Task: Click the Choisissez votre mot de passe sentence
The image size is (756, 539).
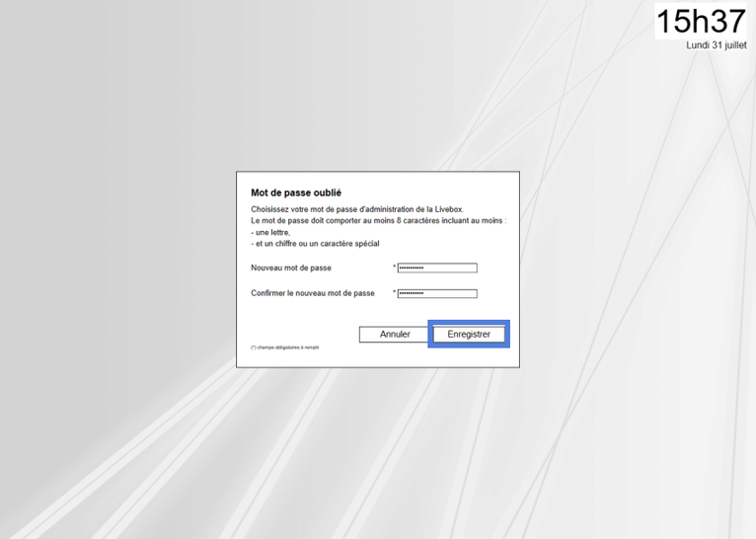Action: pyautogui.click(x=355, y=210)
